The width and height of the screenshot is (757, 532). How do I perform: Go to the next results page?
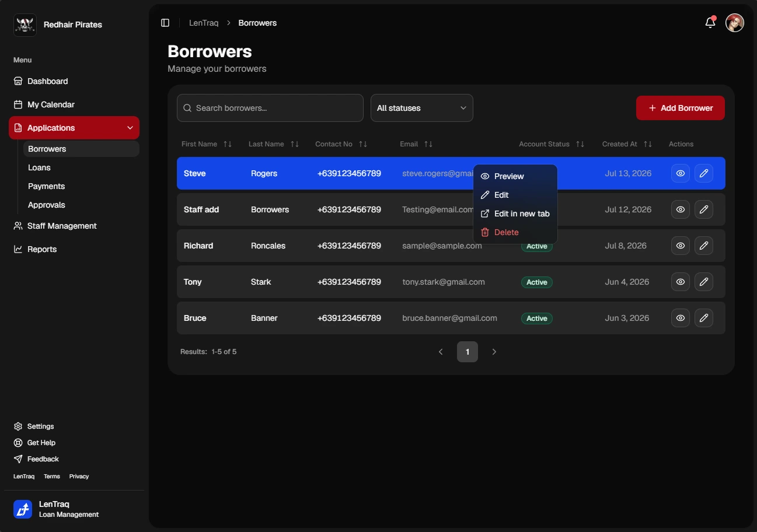tap(494, 352)
